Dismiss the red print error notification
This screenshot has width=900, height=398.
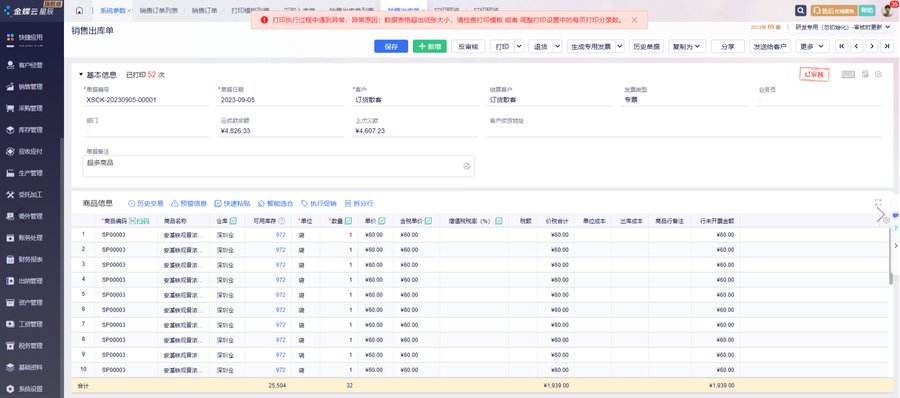point(634,20)
